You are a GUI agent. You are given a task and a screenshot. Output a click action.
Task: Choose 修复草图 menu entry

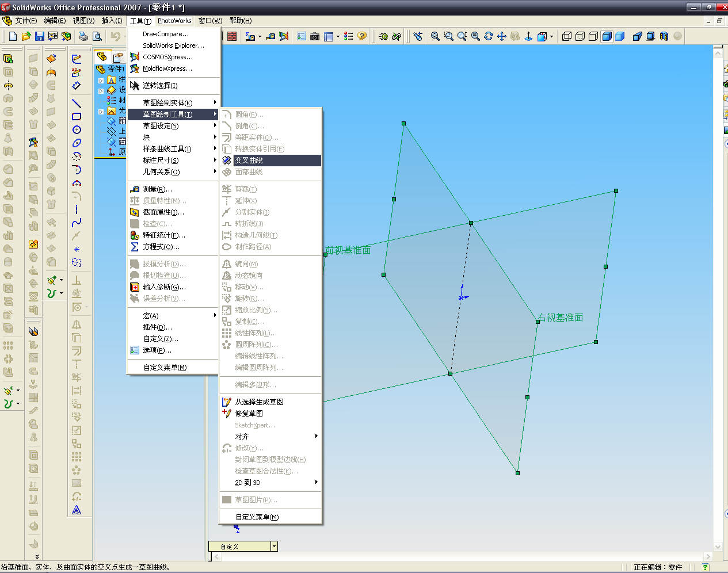coord(270,413)
